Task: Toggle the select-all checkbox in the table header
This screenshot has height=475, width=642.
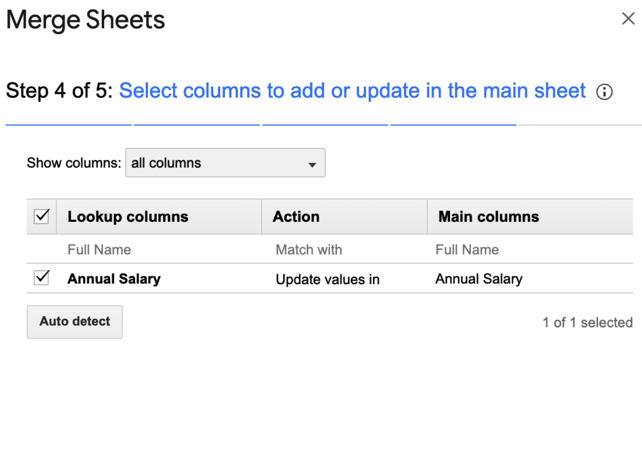Action: point(42,216)
